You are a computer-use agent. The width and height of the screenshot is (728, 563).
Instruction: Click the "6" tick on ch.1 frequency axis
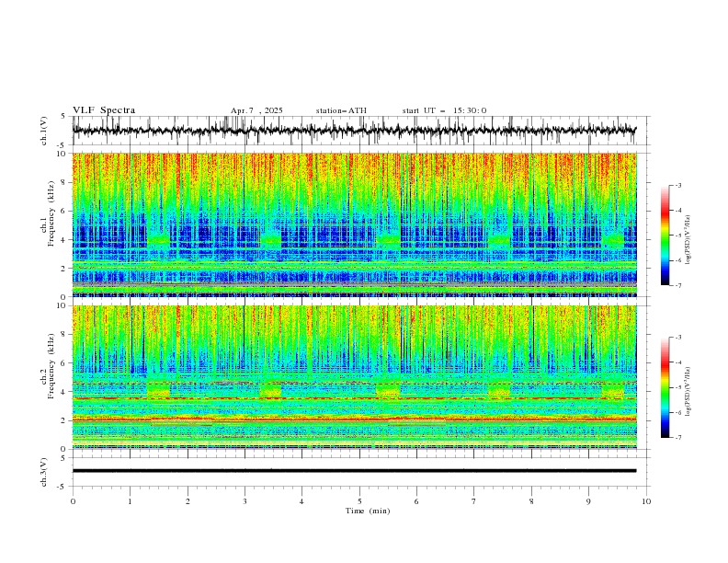(x=63, y=212)
